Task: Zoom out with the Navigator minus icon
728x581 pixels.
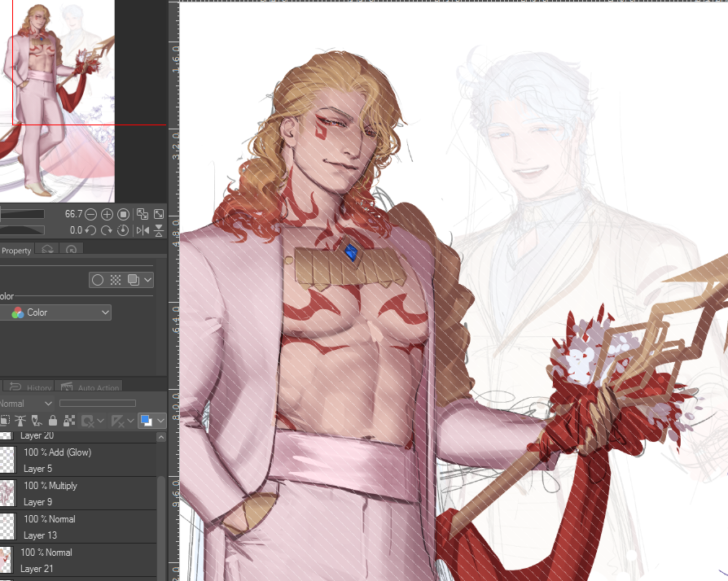Action: click(91, 214)
